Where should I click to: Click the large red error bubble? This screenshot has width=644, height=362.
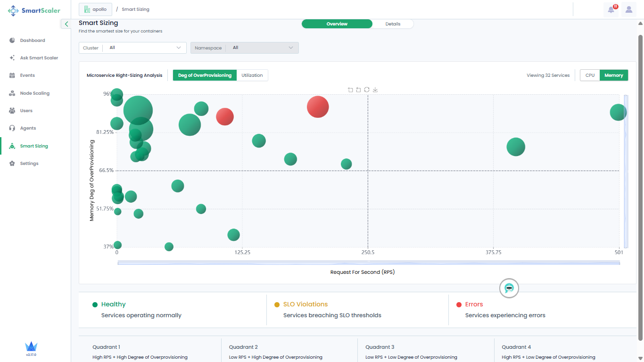(318, 107)
